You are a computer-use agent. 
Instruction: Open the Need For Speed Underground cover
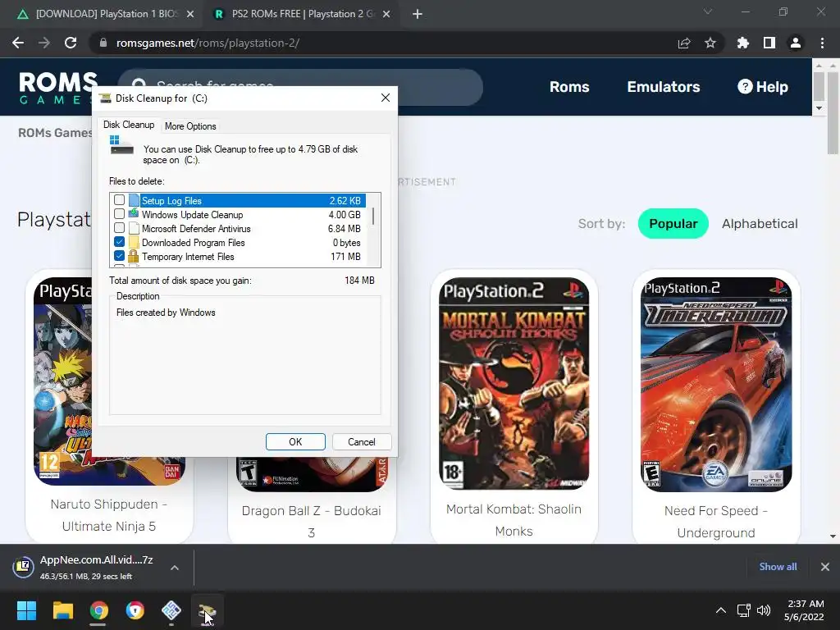[x=716, y=385]
